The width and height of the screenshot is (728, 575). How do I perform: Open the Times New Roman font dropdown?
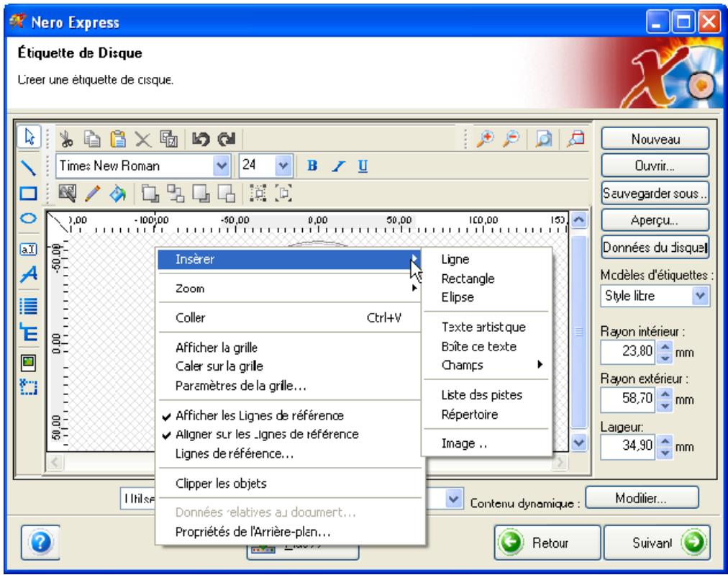pos(222,166)
